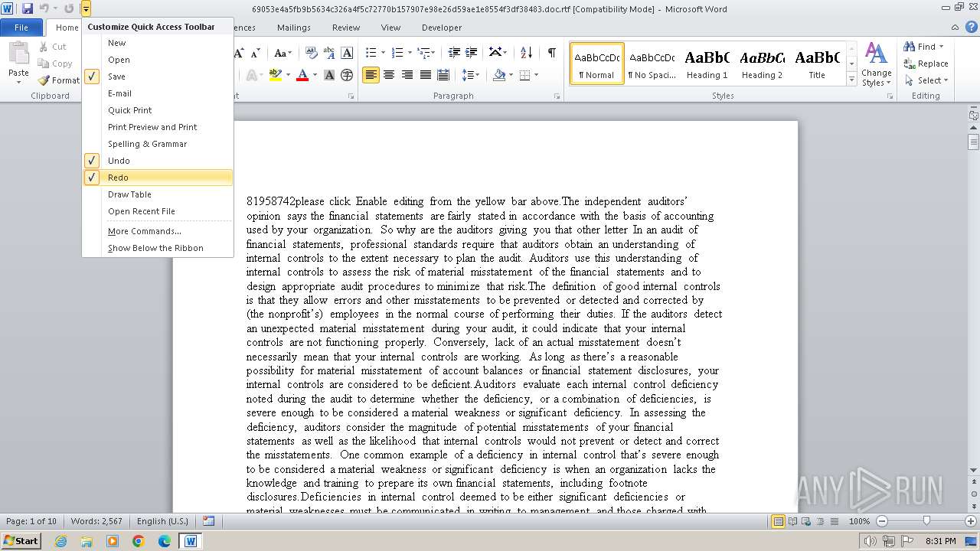Click the Enclose Characters icon
Screen dimensions: 980x551
(x=347, y=75)
